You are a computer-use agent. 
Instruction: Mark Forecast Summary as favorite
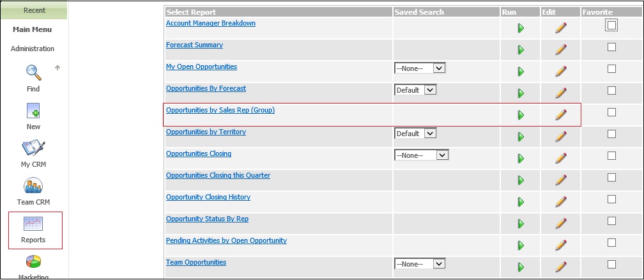tap(611, 47)
